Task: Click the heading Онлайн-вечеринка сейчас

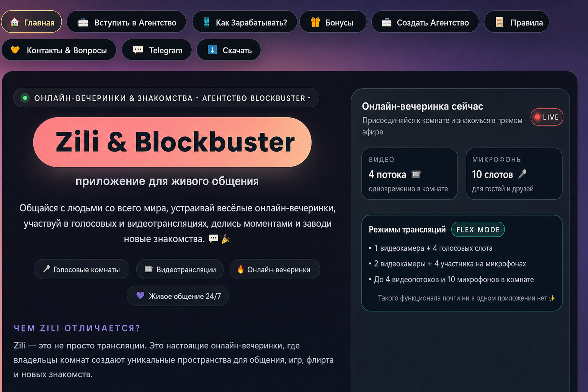Action: tap(423, 106)
